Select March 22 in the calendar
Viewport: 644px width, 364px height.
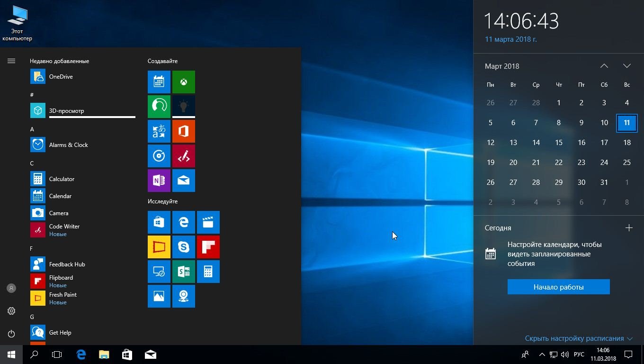click(x=559, y=163)
